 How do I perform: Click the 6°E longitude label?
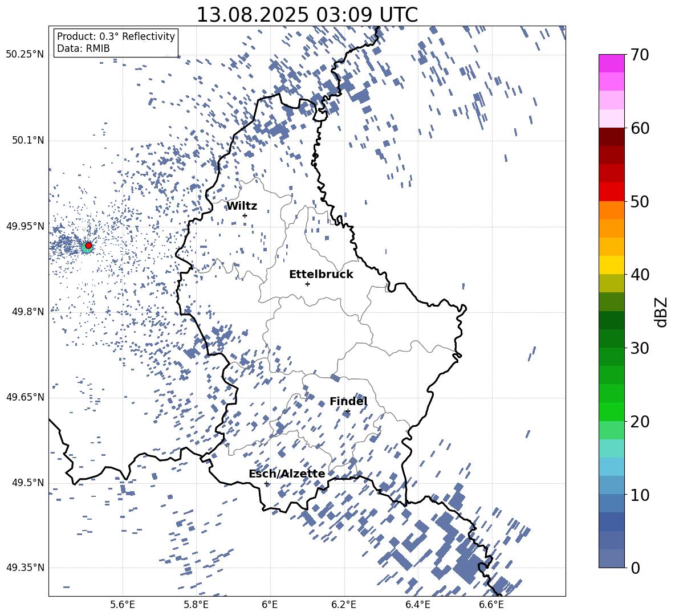click(270, 605)
